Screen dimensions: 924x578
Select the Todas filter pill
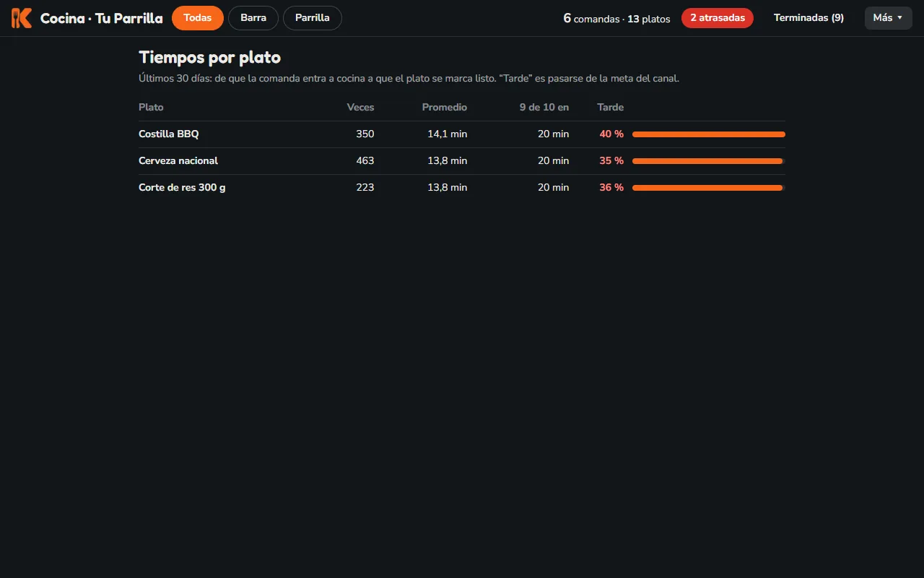198,18
